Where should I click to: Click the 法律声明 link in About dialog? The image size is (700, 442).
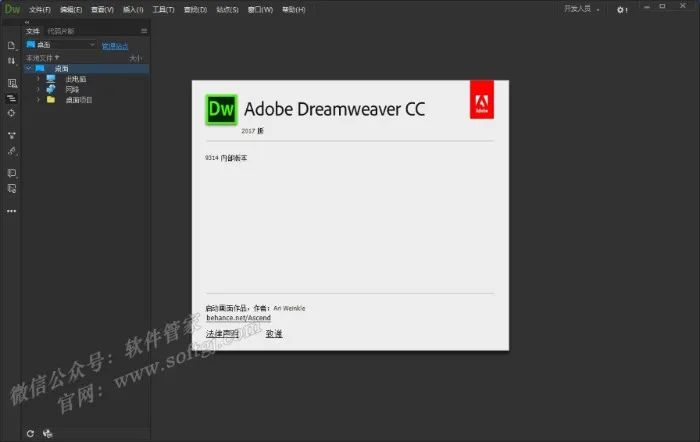[222, 334]
